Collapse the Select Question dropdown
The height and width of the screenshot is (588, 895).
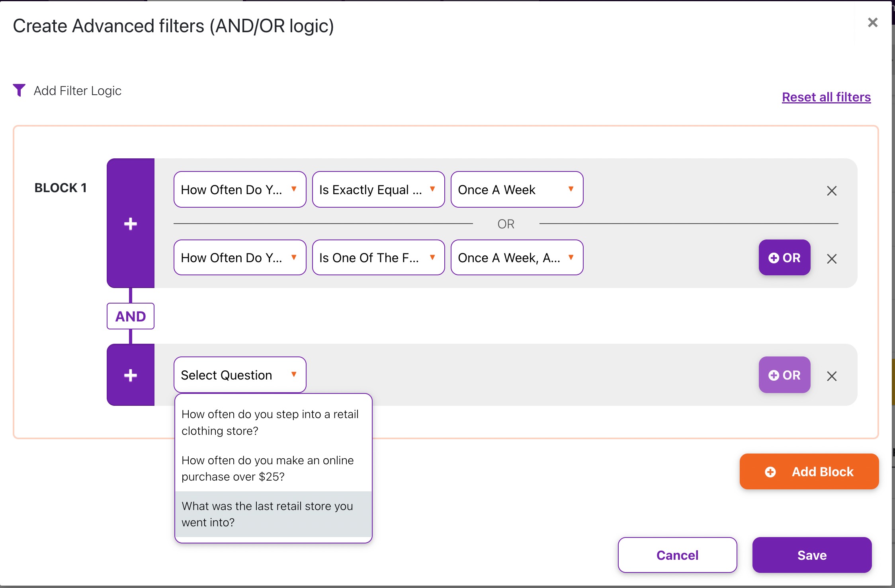240,375
